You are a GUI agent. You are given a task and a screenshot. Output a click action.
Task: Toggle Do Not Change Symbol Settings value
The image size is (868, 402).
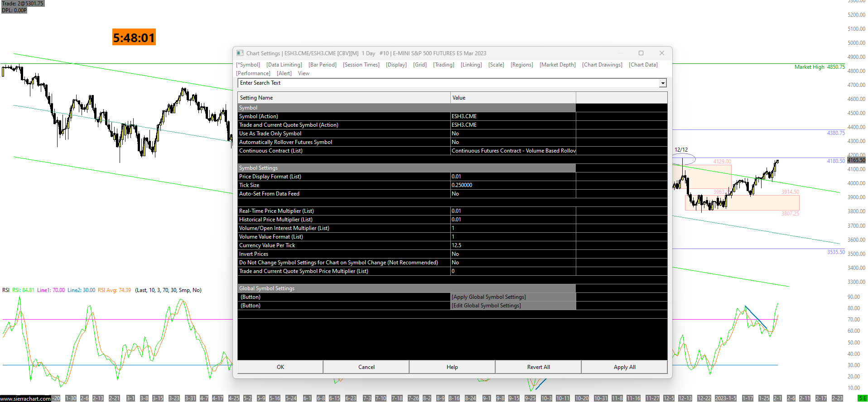tap(513, 263)
